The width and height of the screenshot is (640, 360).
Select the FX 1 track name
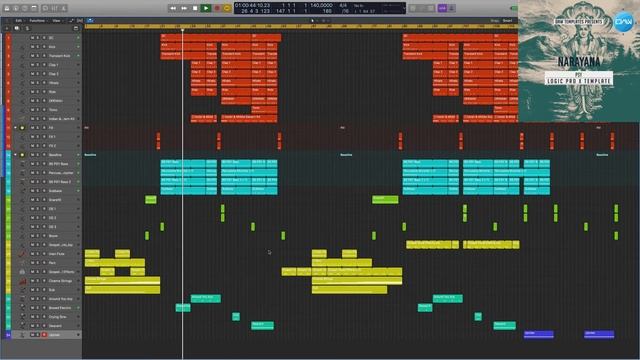pyautogui.click(x=52, y=137)
